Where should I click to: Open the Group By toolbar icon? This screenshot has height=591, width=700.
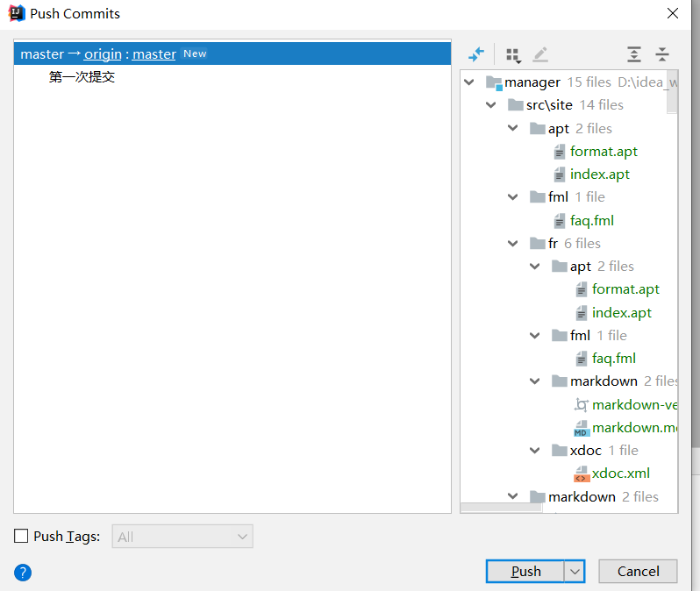pos(513,55)
